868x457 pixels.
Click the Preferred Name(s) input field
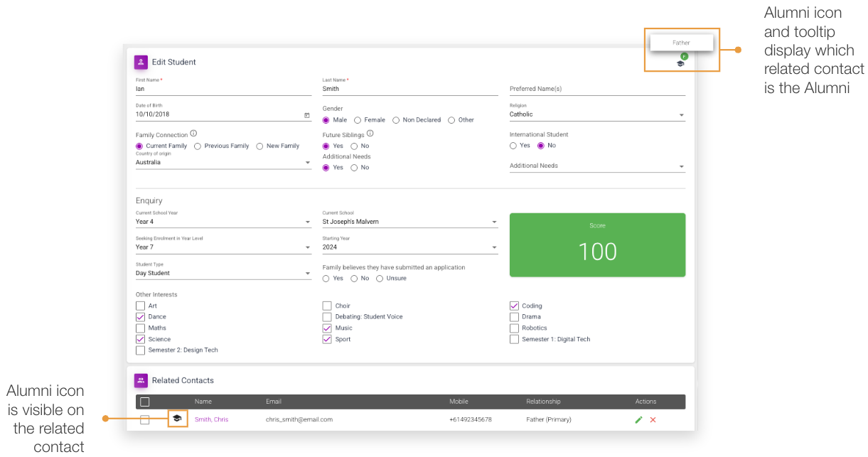[597, 89]
